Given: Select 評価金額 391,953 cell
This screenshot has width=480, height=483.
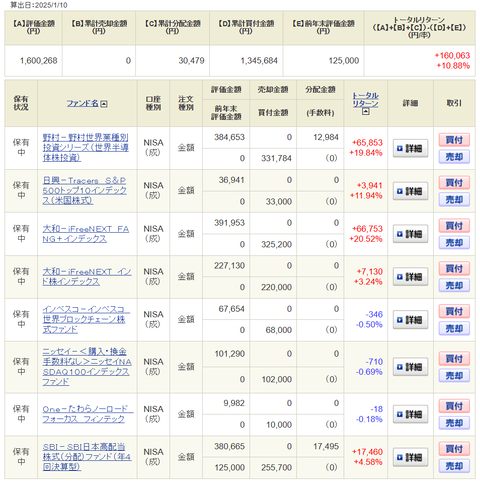Looking at the screenshot, I should pos(229,223).
